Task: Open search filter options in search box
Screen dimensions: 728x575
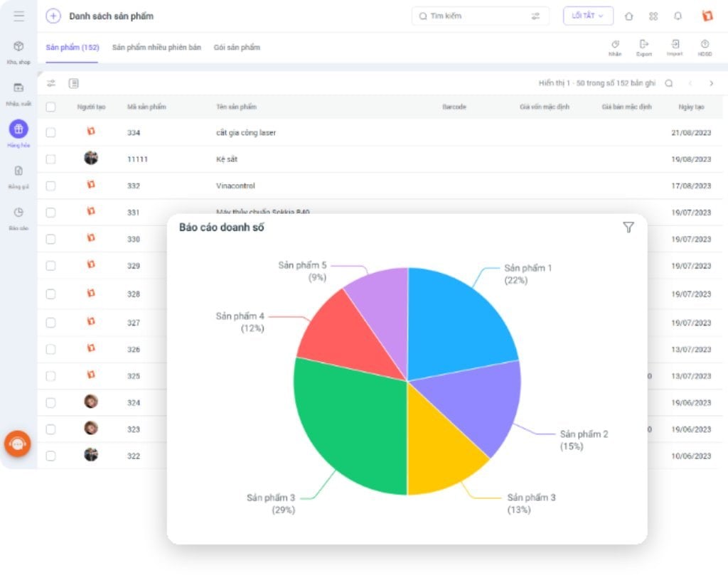Action: (535, 16)
